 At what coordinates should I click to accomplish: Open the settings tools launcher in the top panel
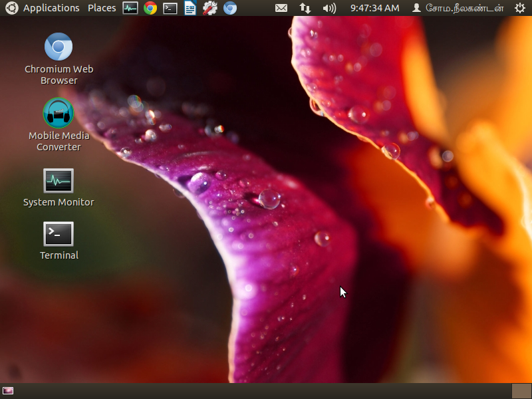click(210, 8)
